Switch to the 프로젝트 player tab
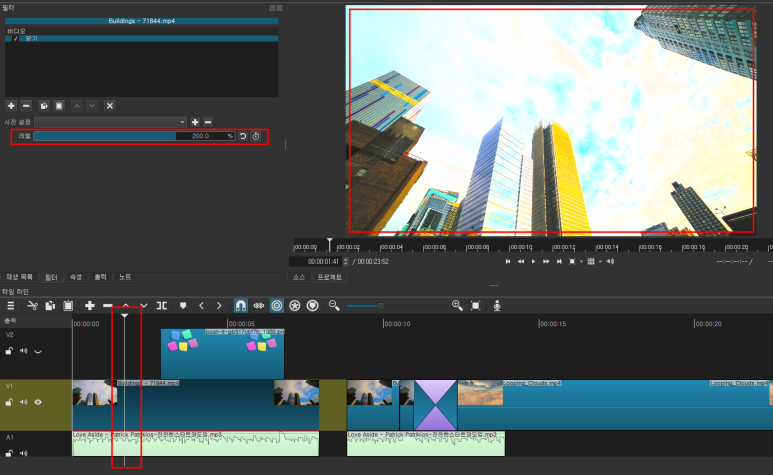The width and height of the screenshot is (773, 475). click(329, 277)
